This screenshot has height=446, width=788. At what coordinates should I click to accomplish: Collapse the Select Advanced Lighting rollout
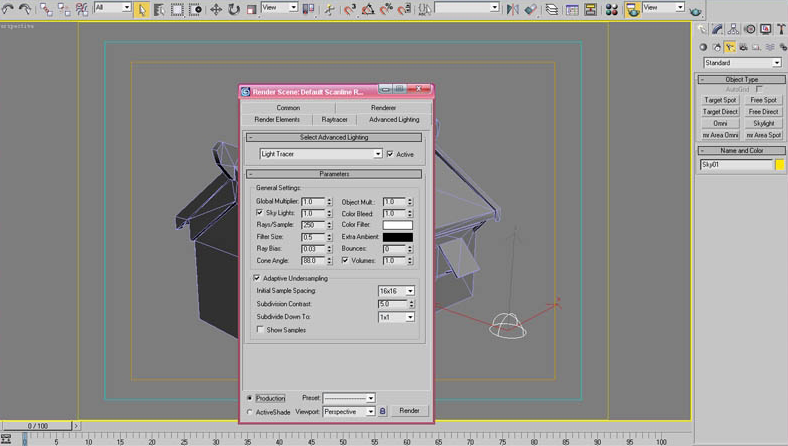click(x=334, y=137)
